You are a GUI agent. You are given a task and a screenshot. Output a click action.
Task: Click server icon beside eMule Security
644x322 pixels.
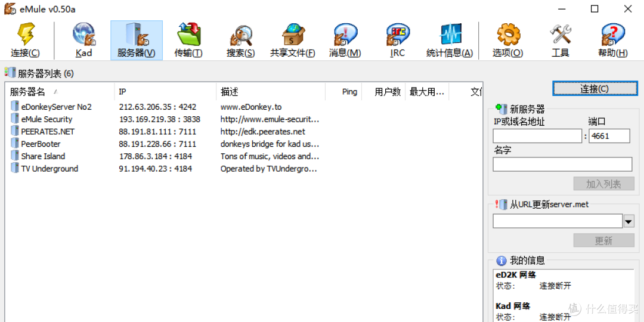tap(15, 119)
